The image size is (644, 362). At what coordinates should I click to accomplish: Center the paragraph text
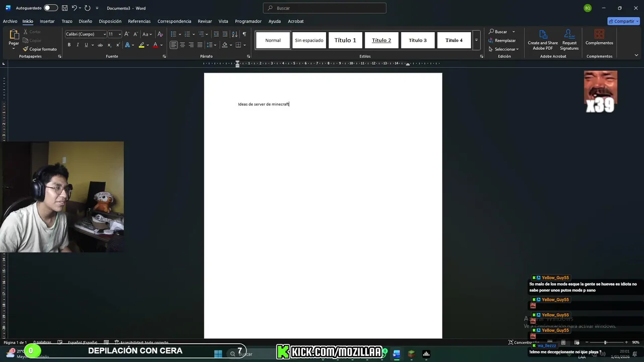182,45
